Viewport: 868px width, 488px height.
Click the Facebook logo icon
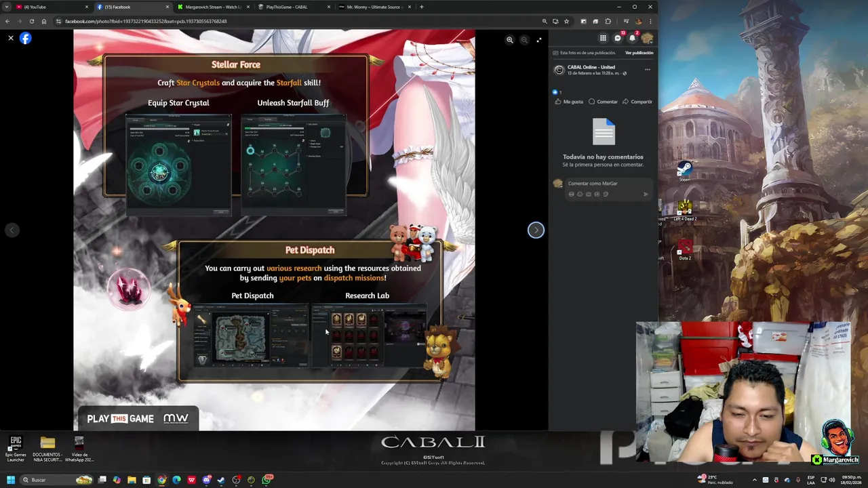click(25, 38)
